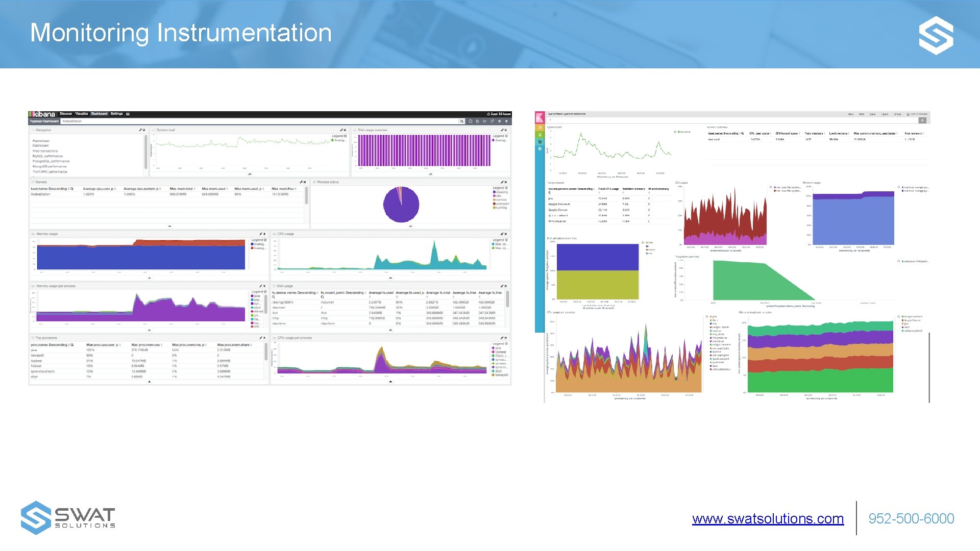
Task: Open the www.swatsolutions.com link
Action: click(768, 519)
